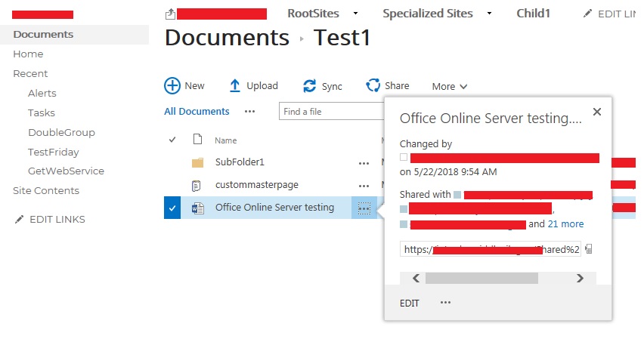
Task: Click the Upload arrow icon
Action: coord(235,86)
